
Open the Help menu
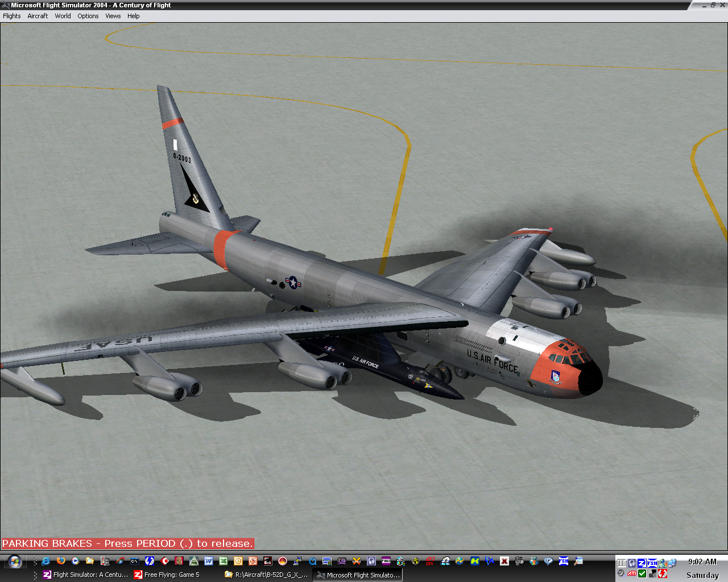134,16
